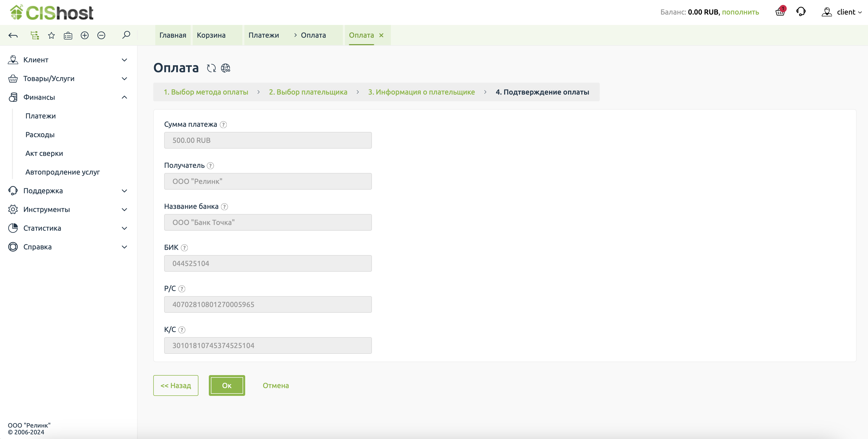The image size is (868, 439).
Task: Open the menu tree view icon
Action: click(x=35, y=35)
